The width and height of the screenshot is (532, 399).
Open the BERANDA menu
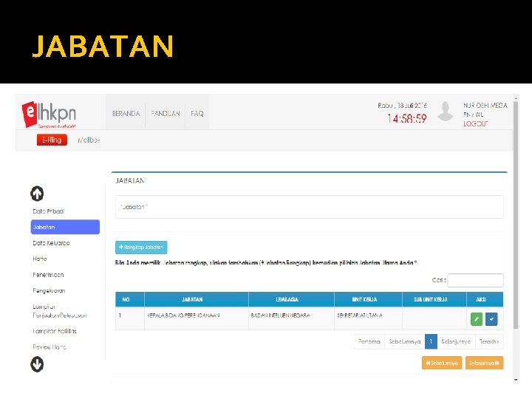click(x=126, y=114)
